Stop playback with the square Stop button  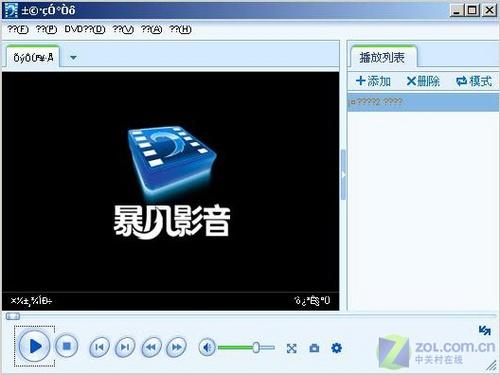(x=66, y=347)
